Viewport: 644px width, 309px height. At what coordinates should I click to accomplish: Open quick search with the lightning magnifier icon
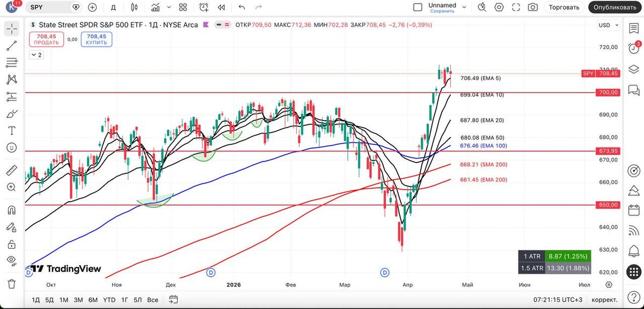[482, 7]
